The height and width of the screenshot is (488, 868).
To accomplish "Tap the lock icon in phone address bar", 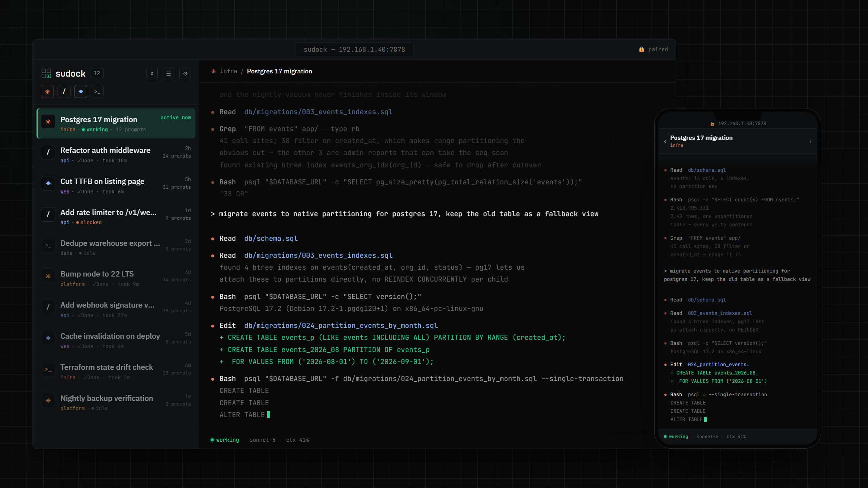I will pyautogui.click(x=712, y=124).
